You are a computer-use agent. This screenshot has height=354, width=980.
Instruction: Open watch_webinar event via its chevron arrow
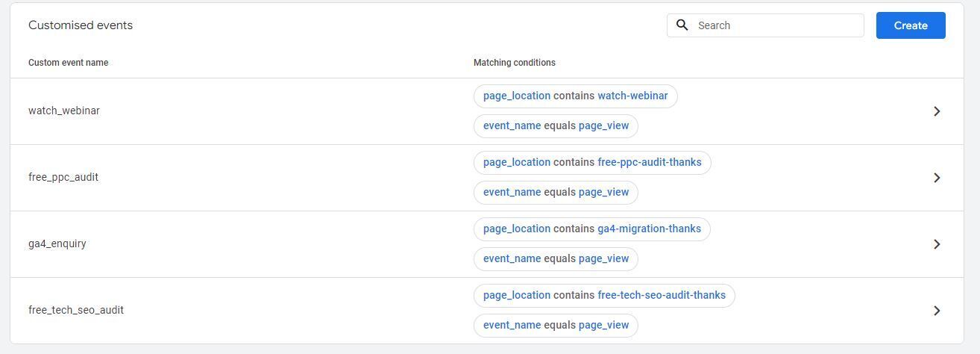pos(937,111)
